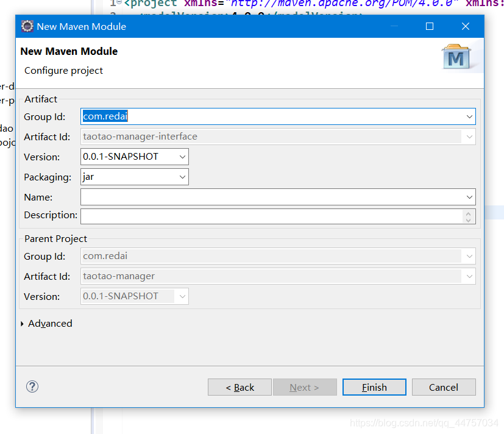This screenshot has width=504, height=434.
Task: Click the bold 'New Maven Module' heading
Action: (x=69, y=51)
